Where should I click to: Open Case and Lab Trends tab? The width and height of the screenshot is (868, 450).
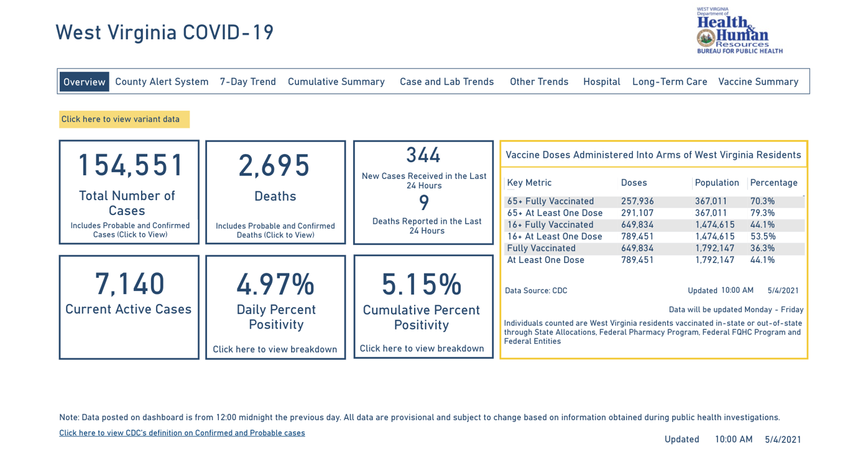tap(446, 81)
